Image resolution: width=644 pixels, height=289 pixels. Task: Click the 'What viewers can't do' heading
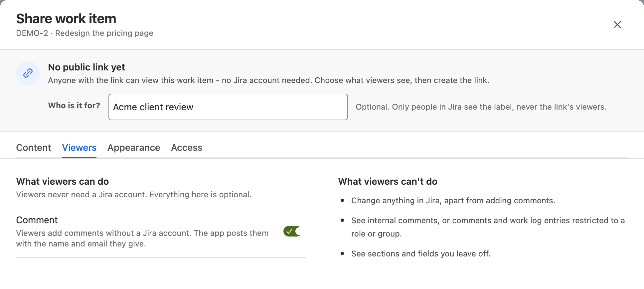[388, 181]
